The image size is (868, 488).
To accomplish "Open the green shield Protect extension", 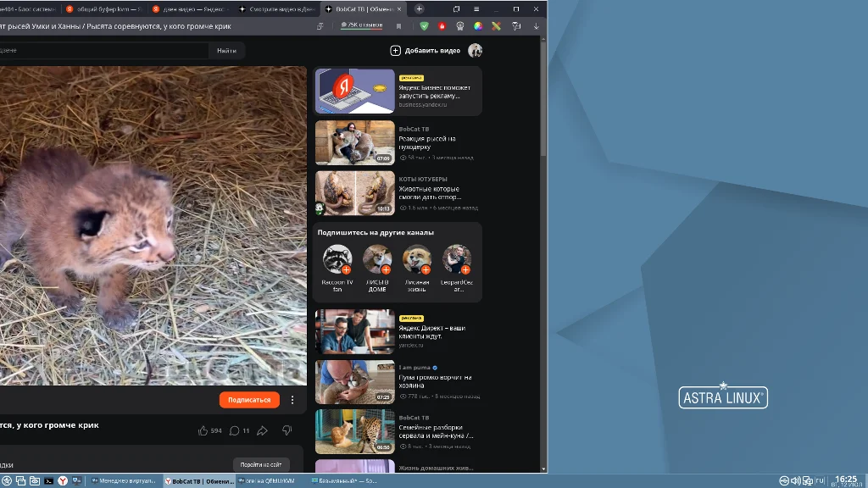I will (424, 26).
